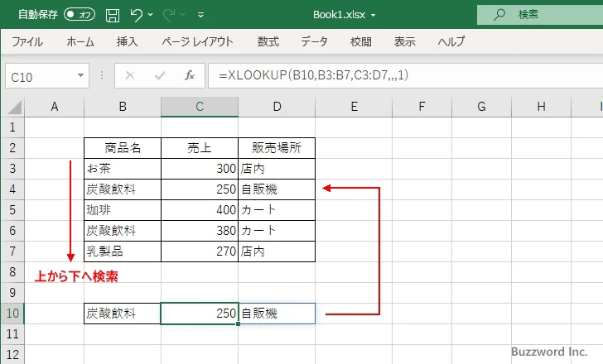Image resolution: width=603 pixels, height=364 pixels.
Task: Select column C header
Action: point(200,107)
